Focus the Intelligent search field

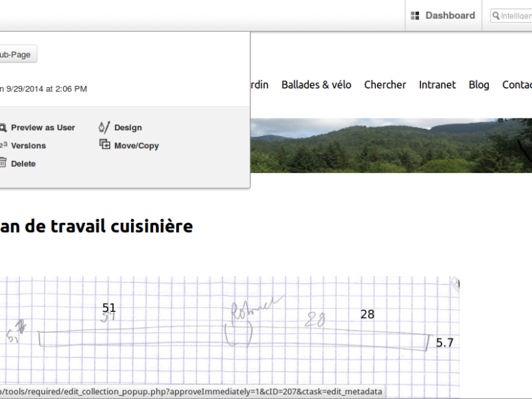pyautogui.click(x=512, y=15)
